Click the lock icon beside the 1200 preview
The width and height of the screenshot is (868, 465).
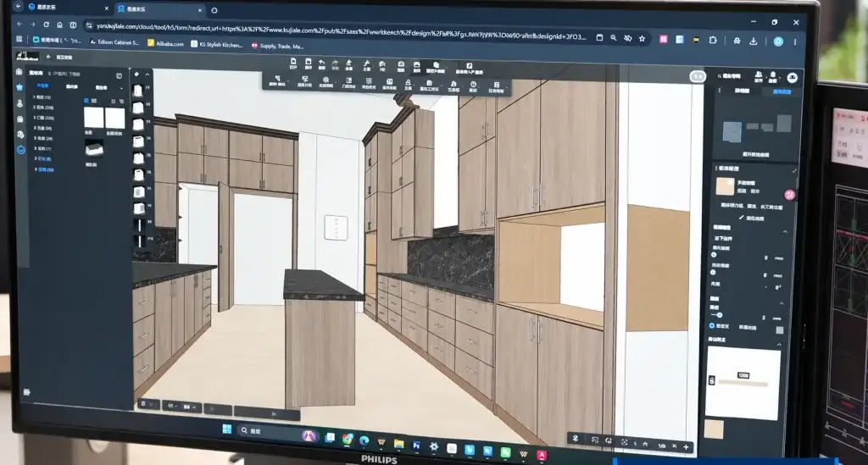(x=712, y=380)
